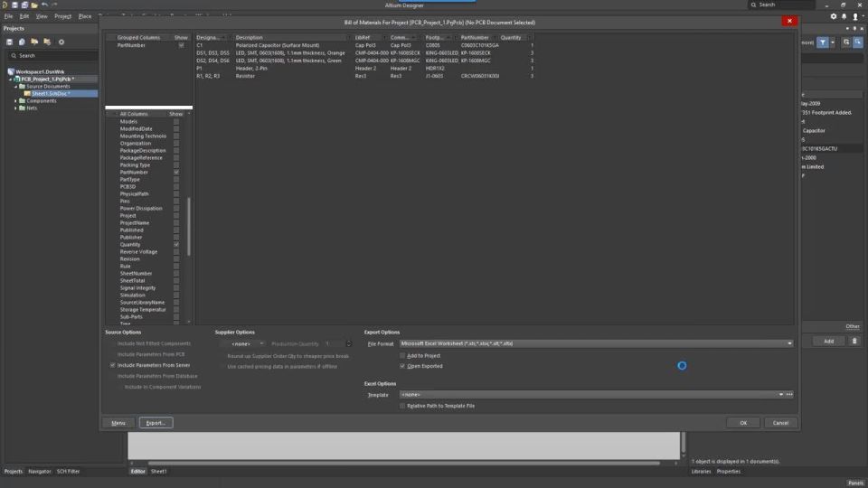Collapse the PCB_Project_1.PrjPcb tree node
This screenshot has width=868, height=488.
click(x=10, y=80)
